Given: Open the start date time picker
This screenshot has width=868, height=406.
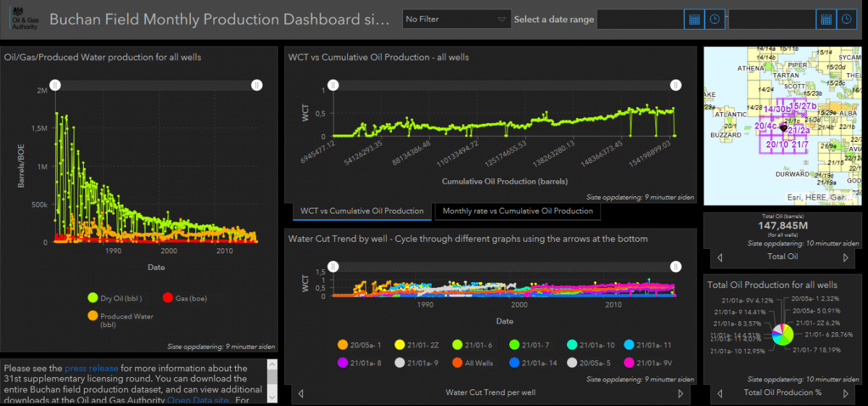Looking at the screenshot, I should (x=715, y=20).
